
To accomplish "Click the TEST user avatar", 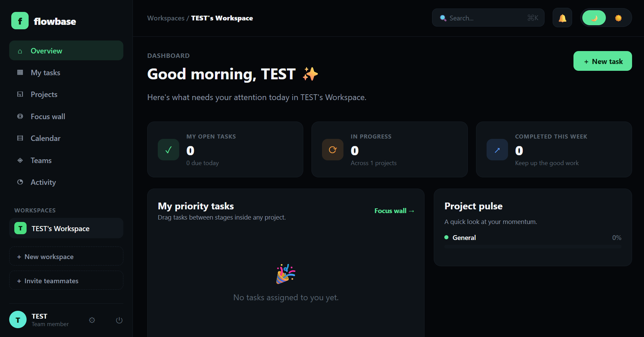I will 18,319.
